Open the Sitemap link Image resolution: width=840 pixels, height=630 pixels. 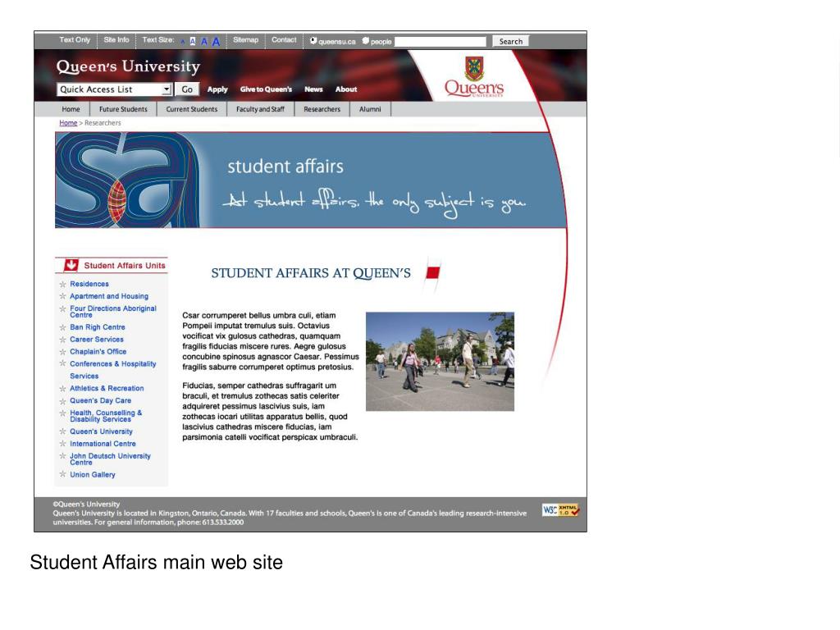tap(245, 40)
